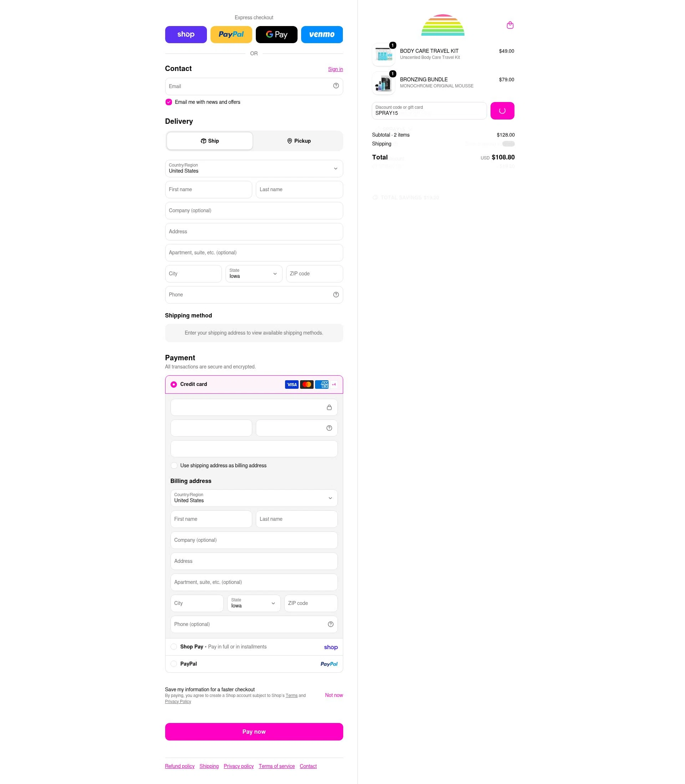This screenshot has width=685, height=784.
Task: Click the Email field help question icon
Action: (336, 86)
